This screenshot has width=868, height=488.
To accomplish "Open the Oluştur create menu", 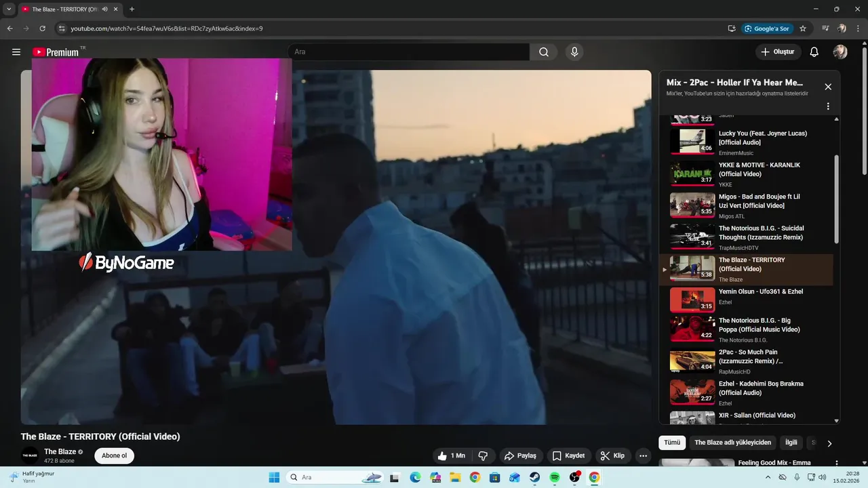I will pyautogui.click(x=778, y=52).
